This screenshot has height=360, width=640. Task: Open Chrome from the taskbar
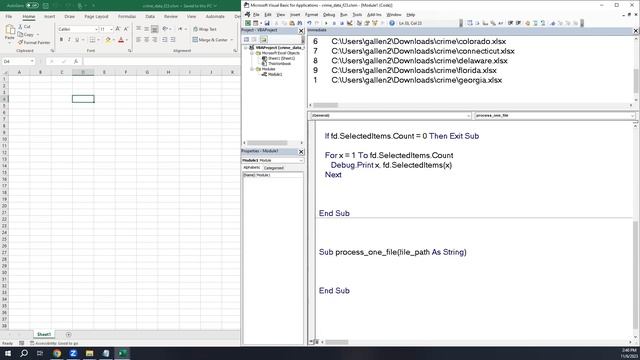point(57,353)
